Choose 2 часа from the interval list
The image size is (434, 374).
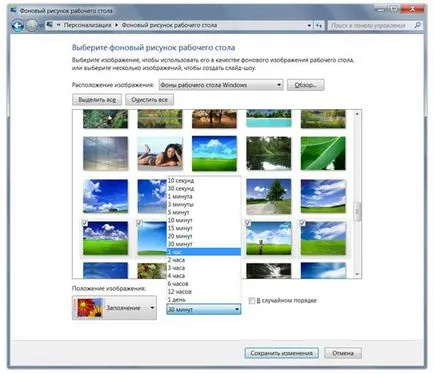(x=203, y=260)
